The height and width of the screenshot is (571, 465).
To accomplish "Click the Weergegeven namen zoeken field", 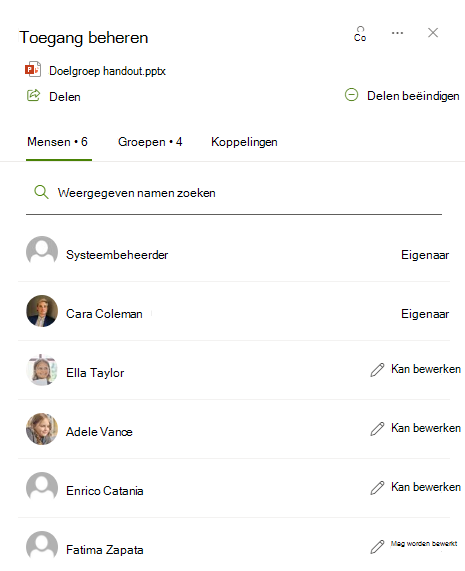I will (x=234, y=193).
